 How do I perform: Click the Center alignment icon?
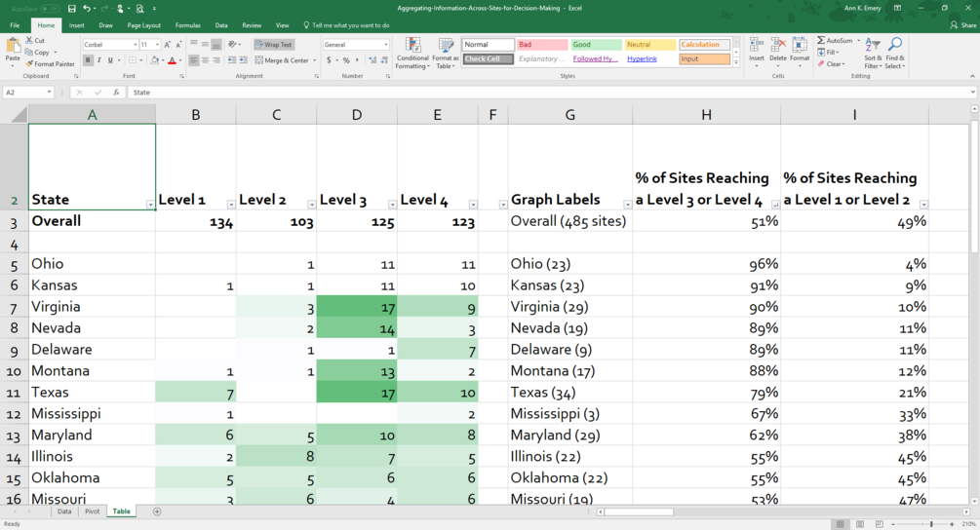click(x=205, y=60)
